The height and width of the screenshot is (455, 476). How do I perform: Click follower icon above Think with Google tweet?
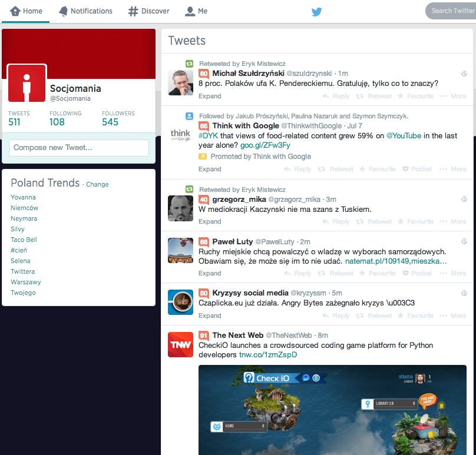click(x=190, y=116)
